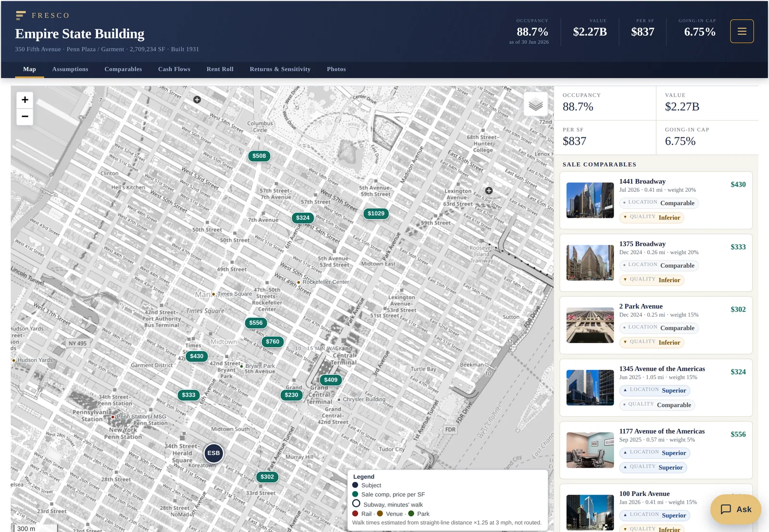The height and width of the screenshot is (532, 769).
Task: Switch to the Assumptions tab
Action: point(70,69)
